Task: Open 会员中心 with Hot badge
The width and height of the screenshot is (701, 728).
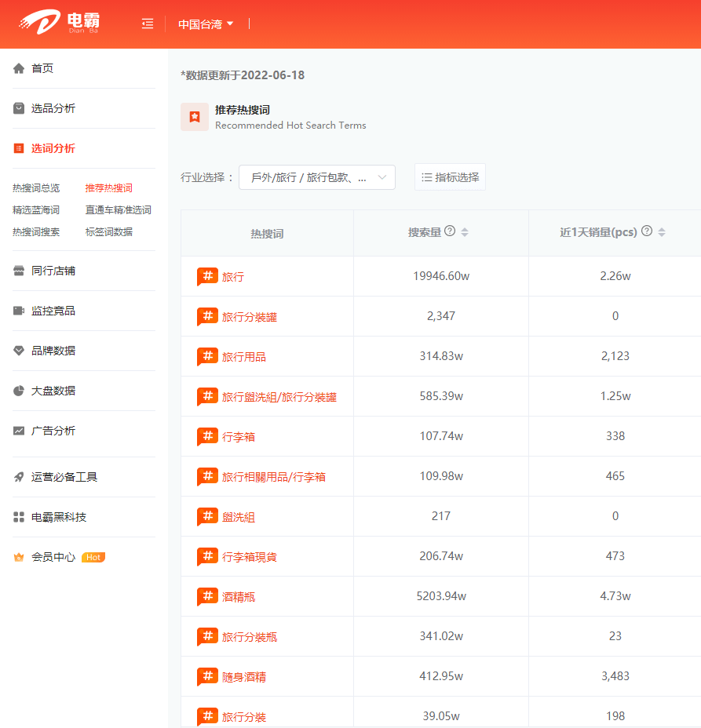Action: (x=53, y=557)
